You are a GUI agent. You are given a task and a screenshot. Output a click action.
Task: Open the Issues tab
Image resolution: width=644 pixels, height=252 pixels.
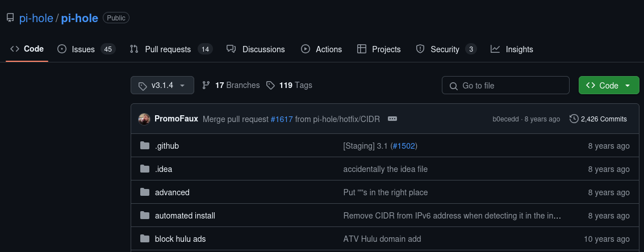pos(86,49)
